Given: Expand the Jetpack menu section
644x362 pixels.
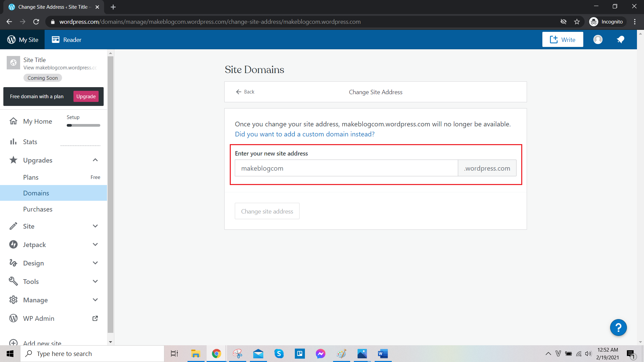Looking at the screenshot, I should point(95,245).
